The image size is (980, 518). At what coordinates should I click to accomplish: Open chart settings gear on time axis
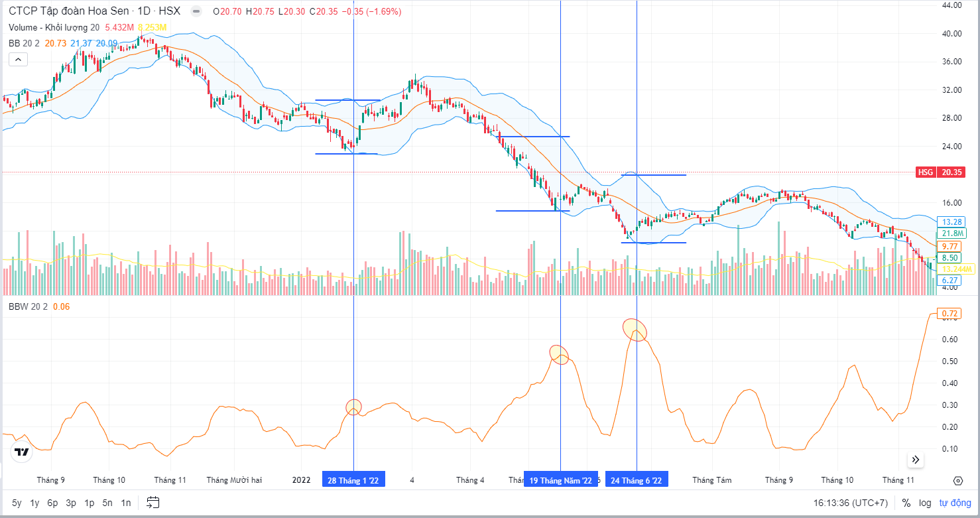(957, 481)
